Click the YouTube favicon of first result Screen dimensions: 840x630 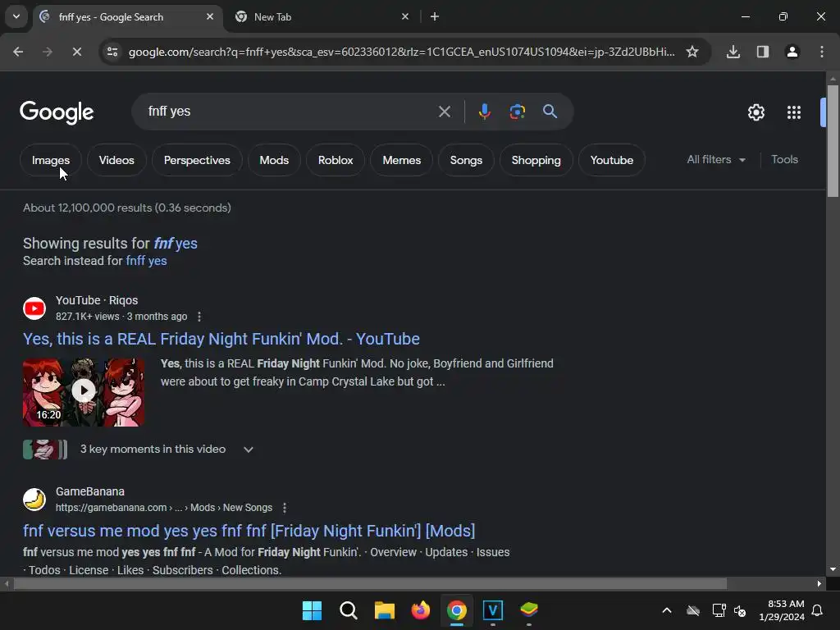pos(34,308)
